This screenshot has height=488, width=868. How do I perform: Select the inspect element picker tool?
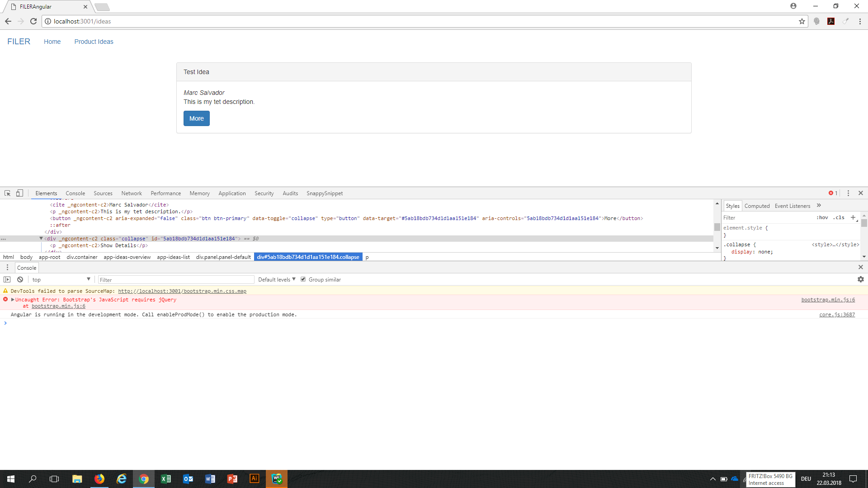click(7, 193)
